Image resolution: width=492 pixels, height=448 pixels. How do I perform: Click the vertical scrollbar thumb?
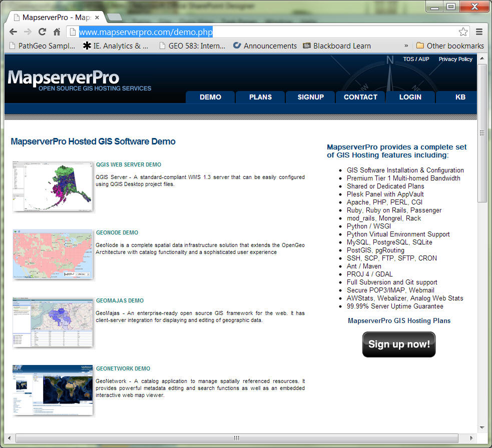tap(482, 133)
